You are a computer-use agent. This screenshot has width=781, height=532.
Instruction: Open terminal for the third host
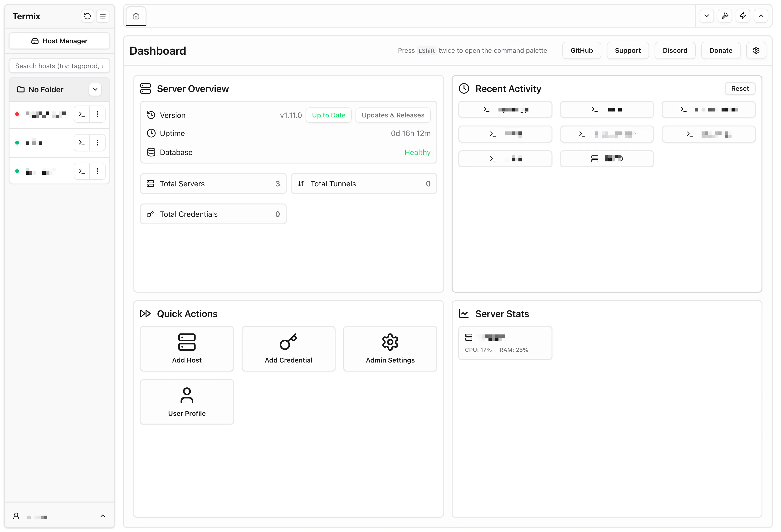(82, 171)
